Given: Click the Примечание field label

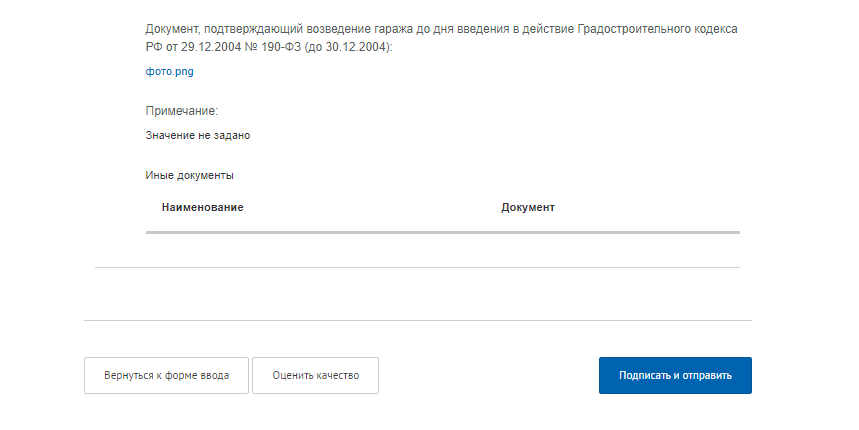Looking at the screenshot, I should (181, 111).
